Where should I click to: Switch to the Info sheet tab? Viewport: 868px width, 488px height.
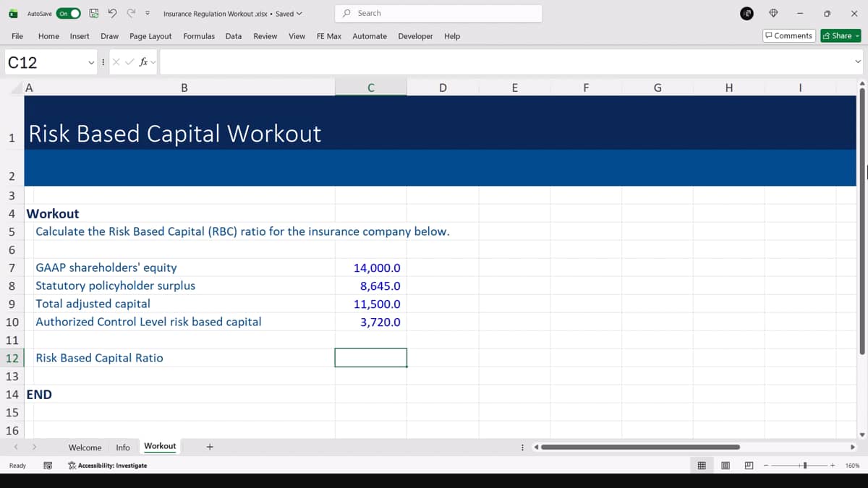tap(123, 448)
